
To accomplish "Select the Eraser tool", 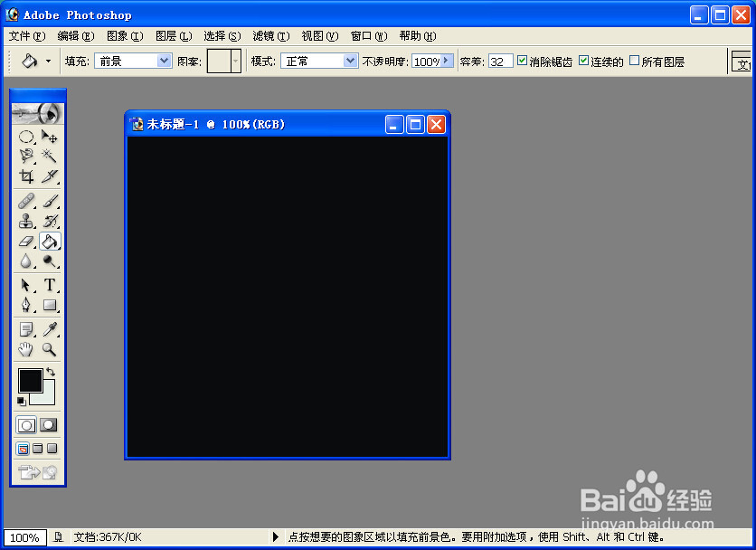I will (x=26, y=241).
